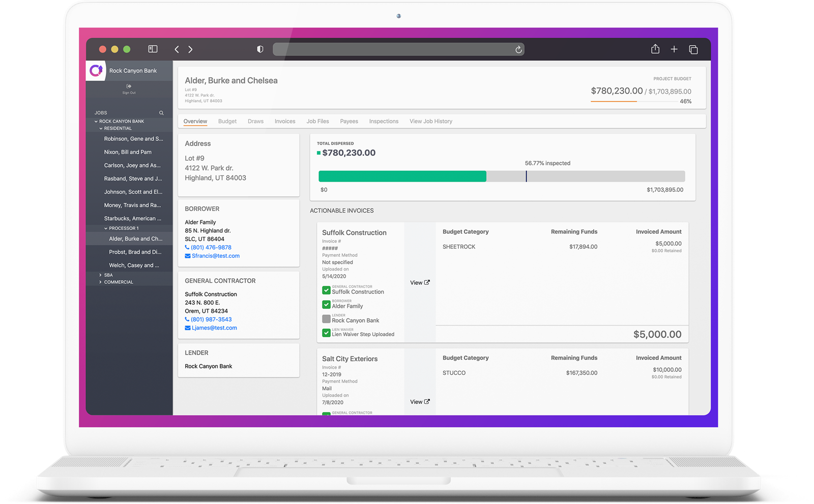The height and width of the screenshot is (504, 814).
Task: Click the total dispersed green progress bar
Action: point(402,176)
